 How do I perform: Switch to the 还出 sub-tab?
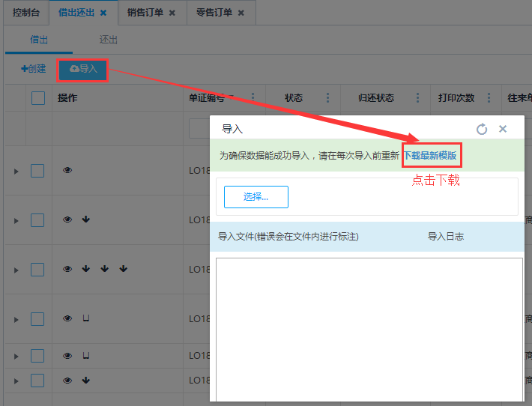[x=109, y=40]
